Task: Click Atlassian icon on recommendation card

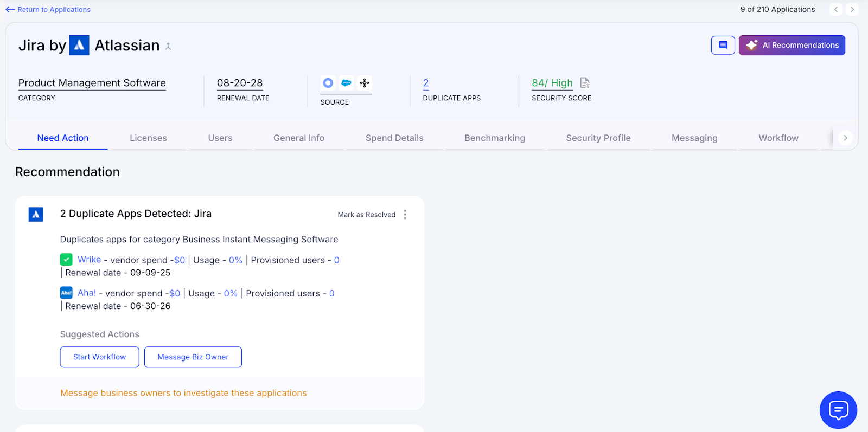Action: coord(36,215)
